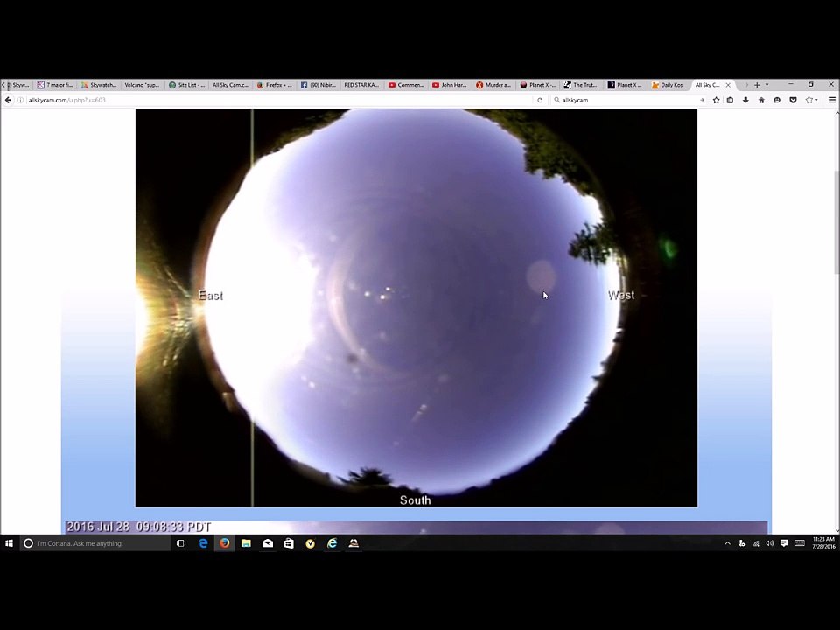Reload the current page
This screenshot has width=840, height=630.
[x=540, y=100]
